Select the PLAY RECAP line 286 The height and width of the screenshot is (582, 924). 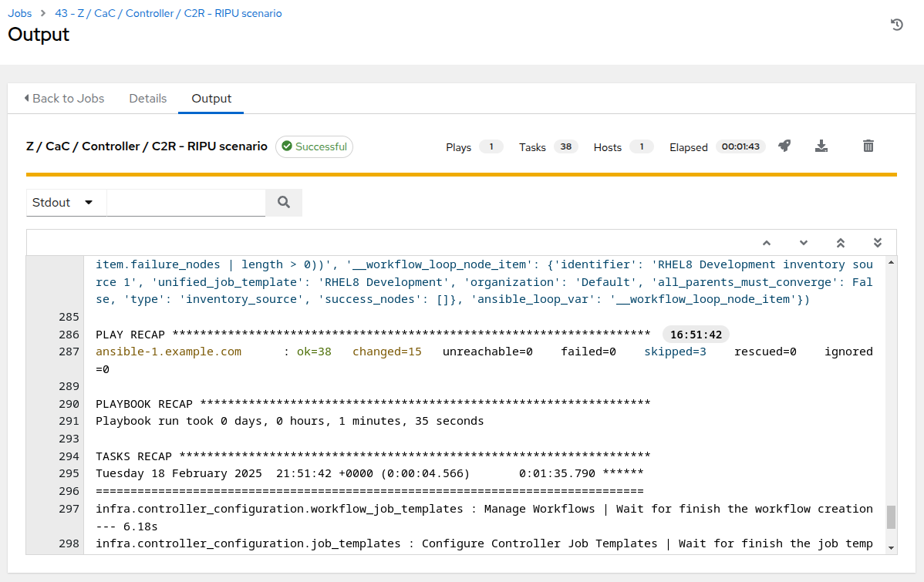point(373,335)
